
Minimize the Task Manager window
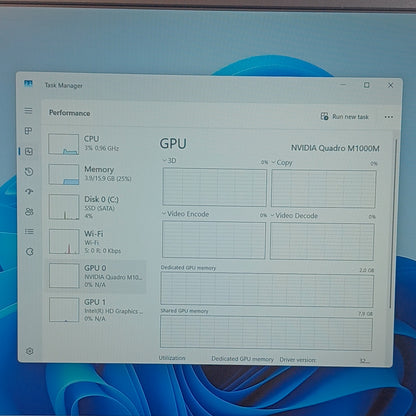coord(343,85)
